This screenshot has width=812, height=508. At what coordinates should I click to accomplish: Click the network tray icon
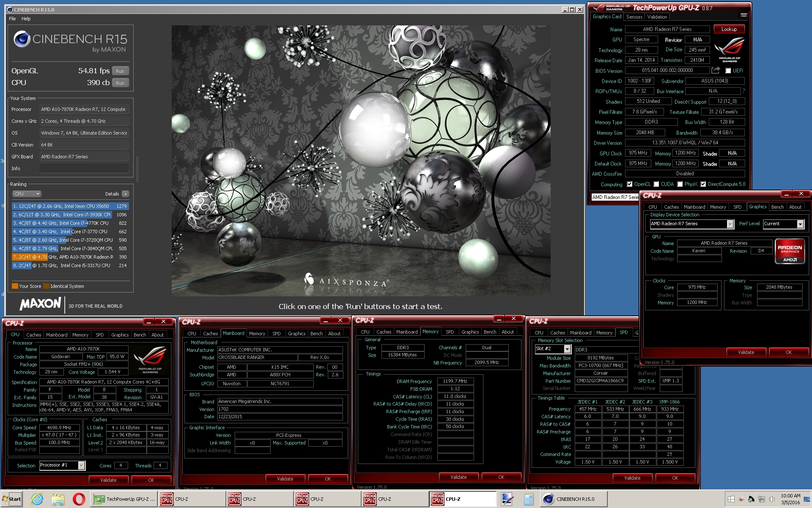point(762,499)
